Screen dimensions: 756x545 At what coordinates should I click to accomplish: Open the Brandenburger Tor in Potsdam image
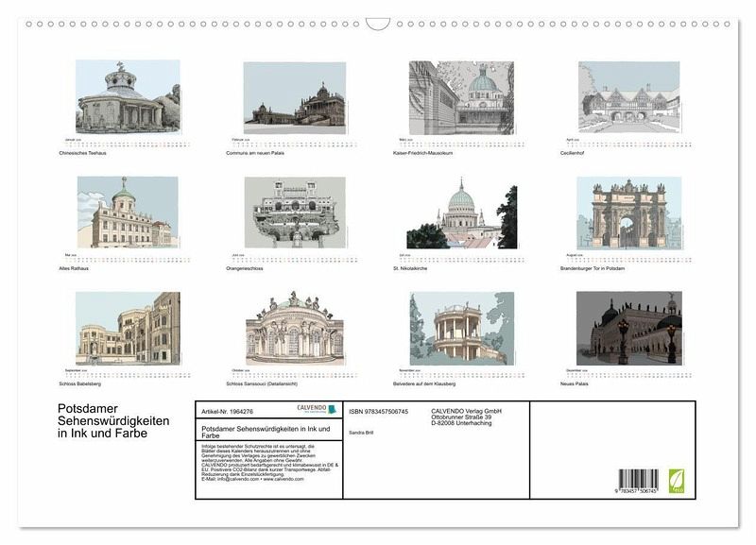tap(628, 213)
